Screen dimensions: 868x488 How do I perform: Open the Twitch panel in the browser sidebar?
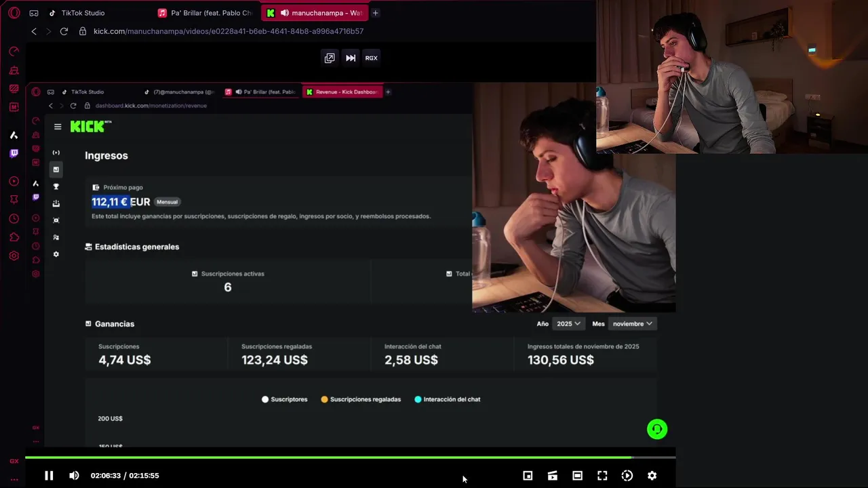[x=14, y=153]
